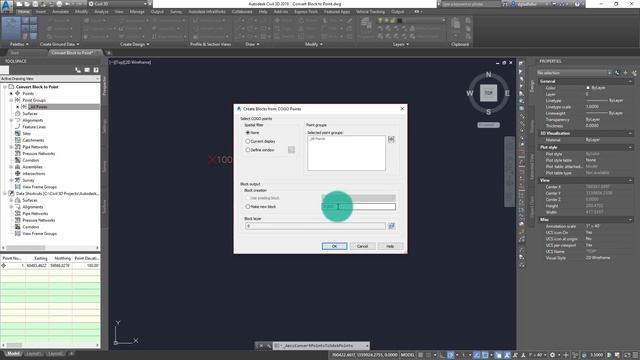Screen dimensions: 640x360
Task: Open the AutoCAD application menu logo
Action: pyautogui.click(x=6, y=6)
